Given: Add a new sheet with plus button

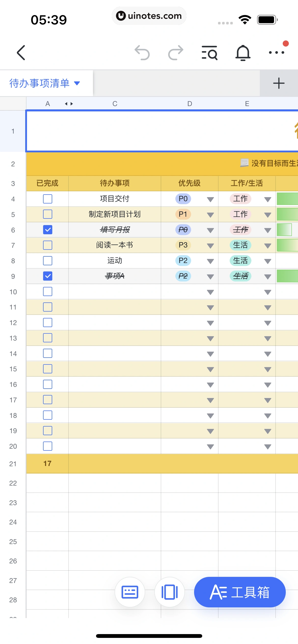Looking at the screenshot, I should (x=279, y=83).
